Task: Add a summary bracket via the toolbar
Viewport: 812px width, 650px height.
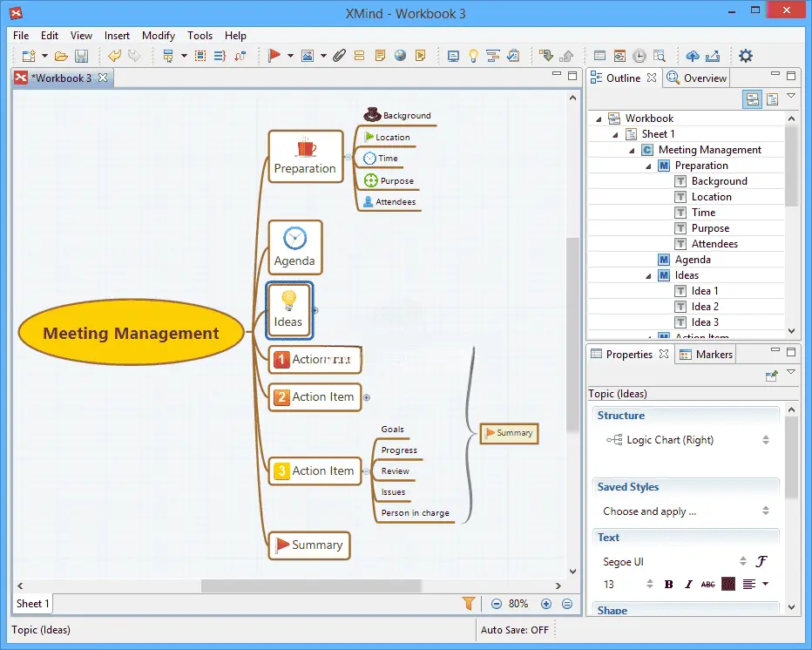Action: 220,56
